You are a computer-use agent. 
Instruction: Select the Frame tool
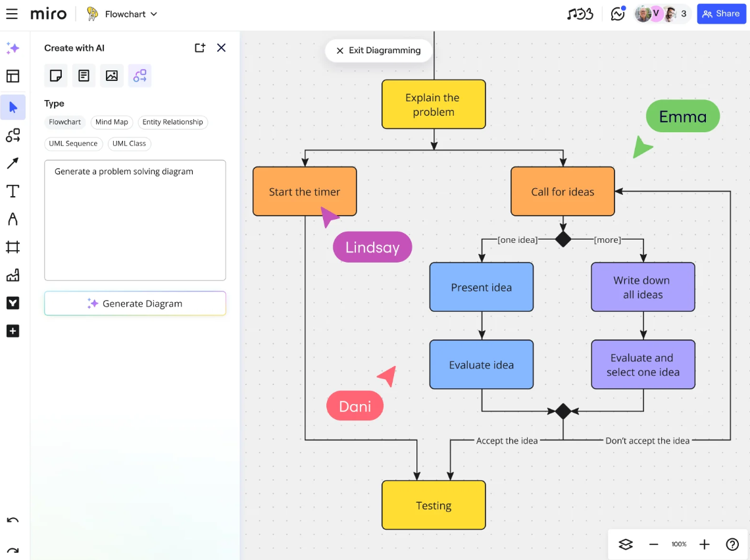(x=13, y=247)
